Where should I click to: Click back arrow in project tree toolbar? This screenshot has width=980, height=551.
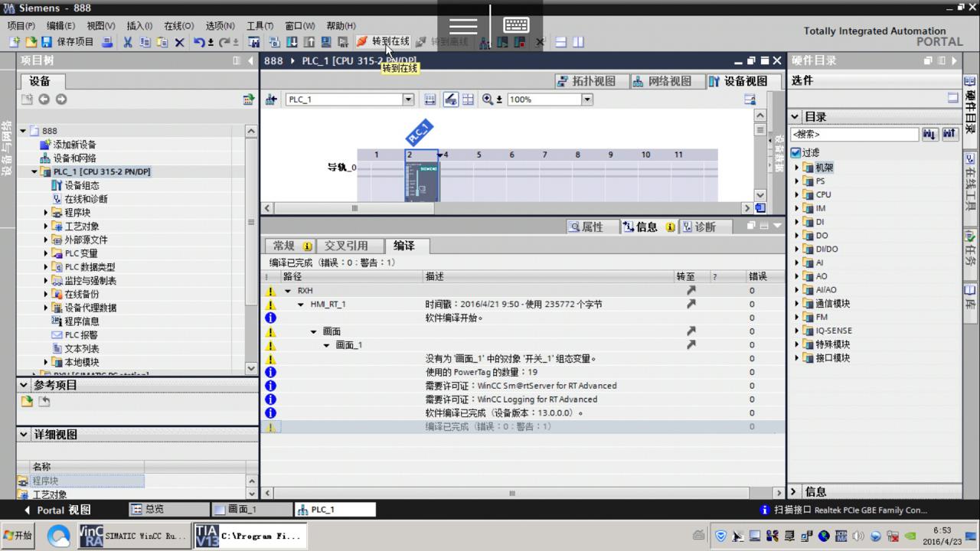(44, 99)
